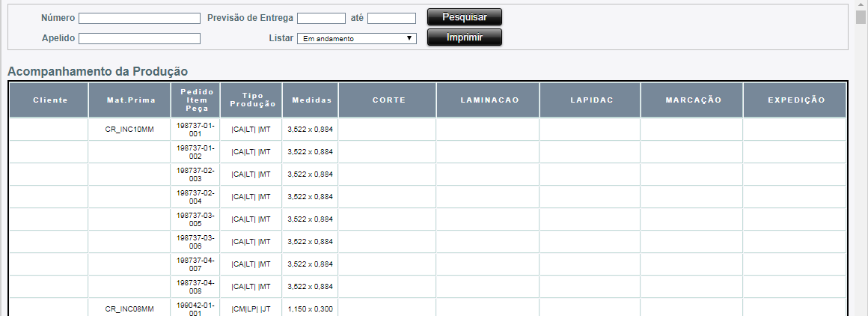Click into the Apelido text field

(139, 38)
